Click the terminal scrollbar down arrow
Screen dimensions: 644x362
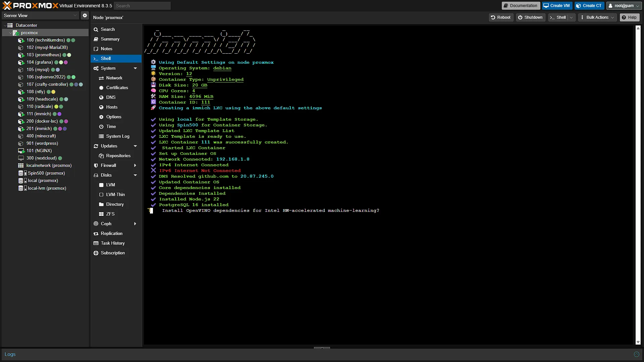pos(638,342)
